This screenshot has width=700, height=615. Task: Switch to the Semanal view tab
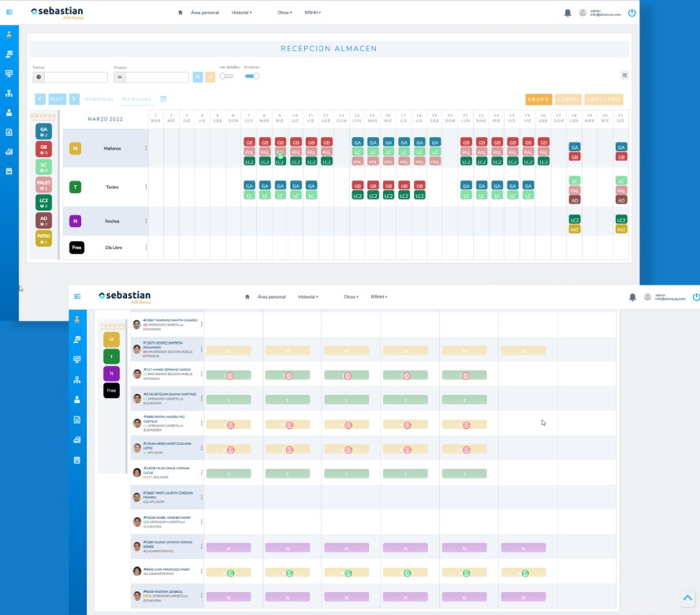[x=99, y=99]
